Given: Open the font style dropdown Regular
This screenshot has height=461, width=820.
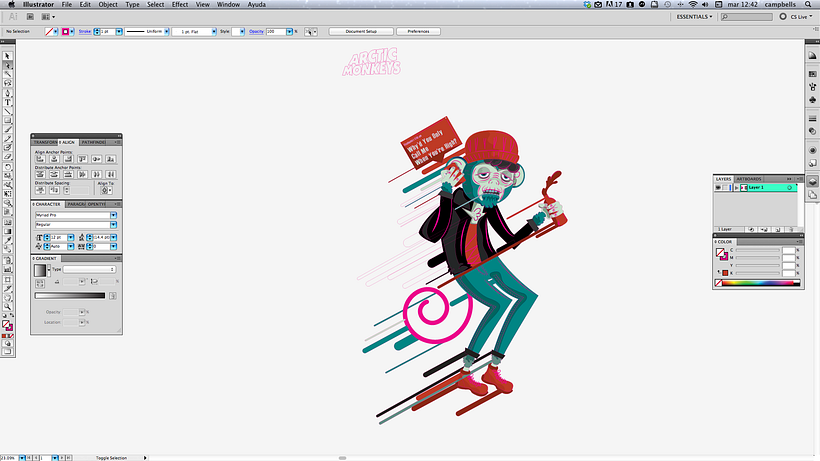Looking at the screenshot, I should 113,224.
